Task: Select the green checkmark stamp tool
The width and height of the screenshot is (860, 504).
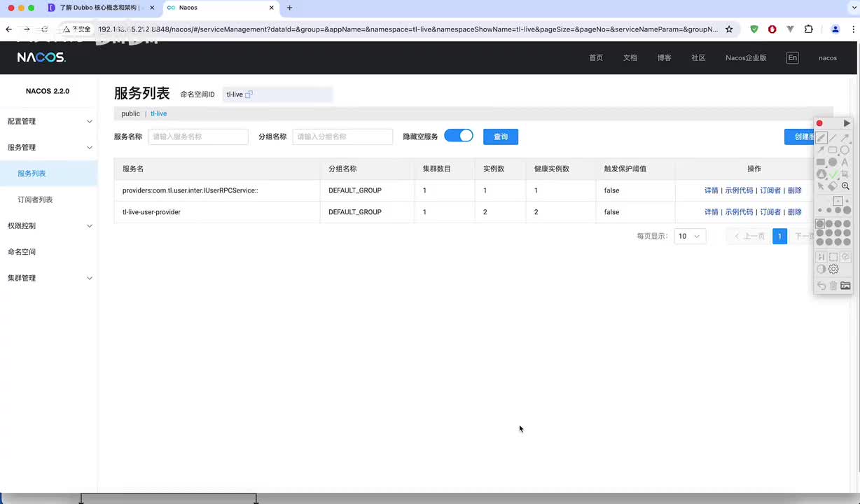Action: coord(833,174)
